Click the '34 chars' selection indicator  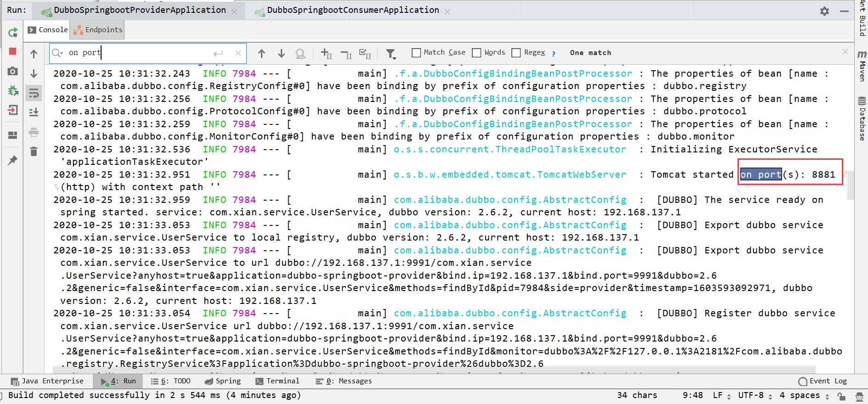[x=637, y=395]
